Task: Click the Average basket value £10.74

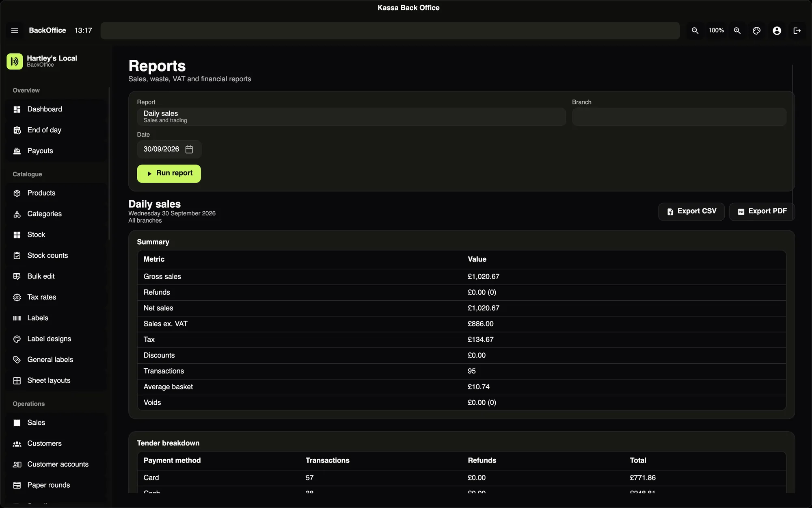Action: point(479,387)
